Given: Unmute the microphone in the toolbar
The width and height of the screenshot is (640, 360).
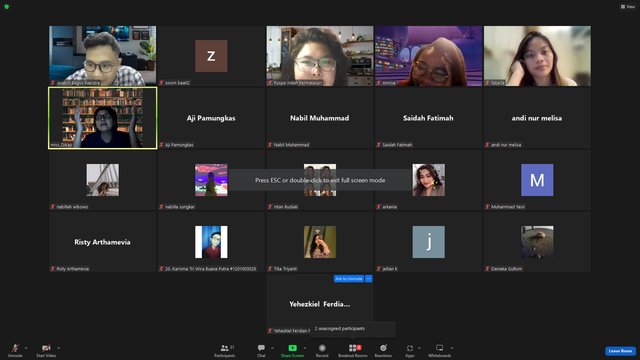Looking at the screenshot, I should pos(15,350).
